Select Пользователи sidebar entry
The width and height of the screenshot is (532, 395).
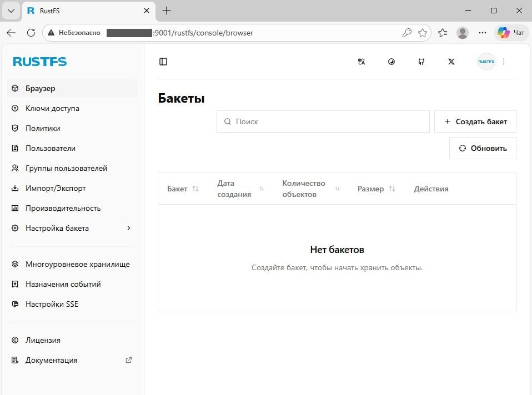[72, 148]
